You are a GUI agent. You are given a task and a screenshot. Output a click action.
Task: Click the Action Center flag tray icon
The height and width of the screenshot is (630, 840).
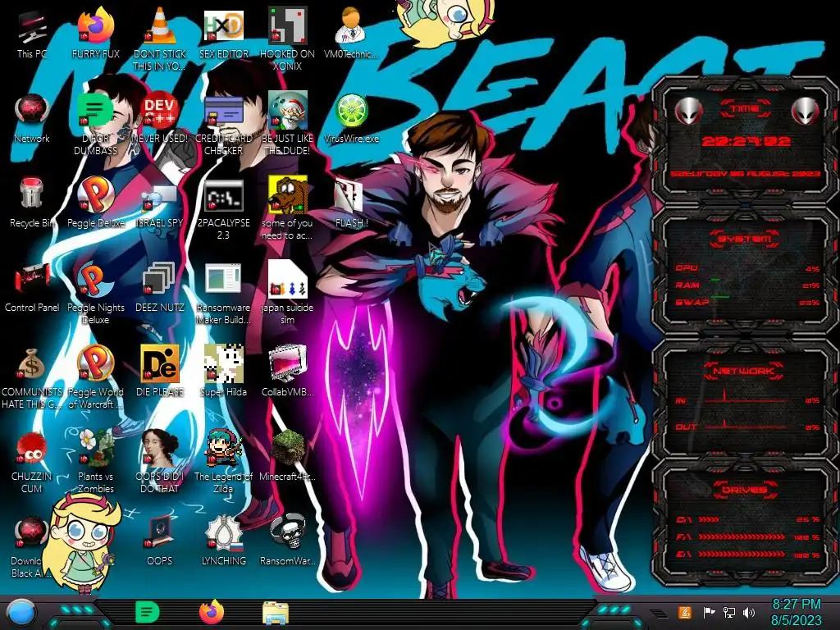(709, 612)
